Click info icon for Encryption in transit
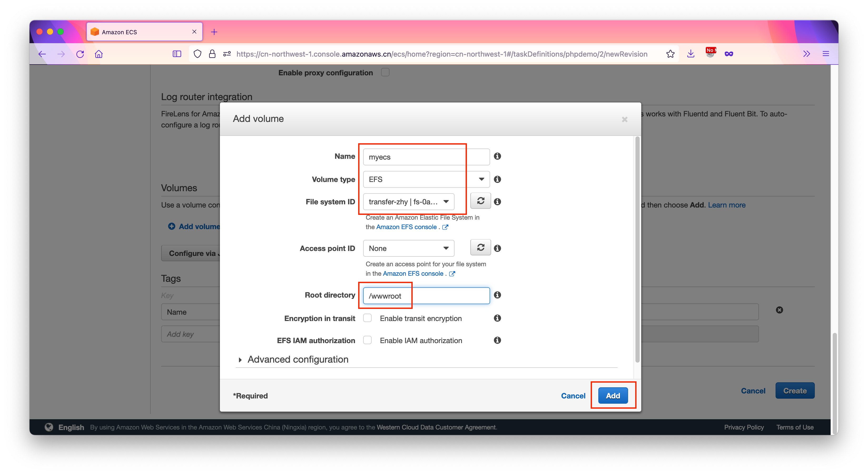This screenshot has height=474, width=868. pyautogui.click(x=497, y=318)
